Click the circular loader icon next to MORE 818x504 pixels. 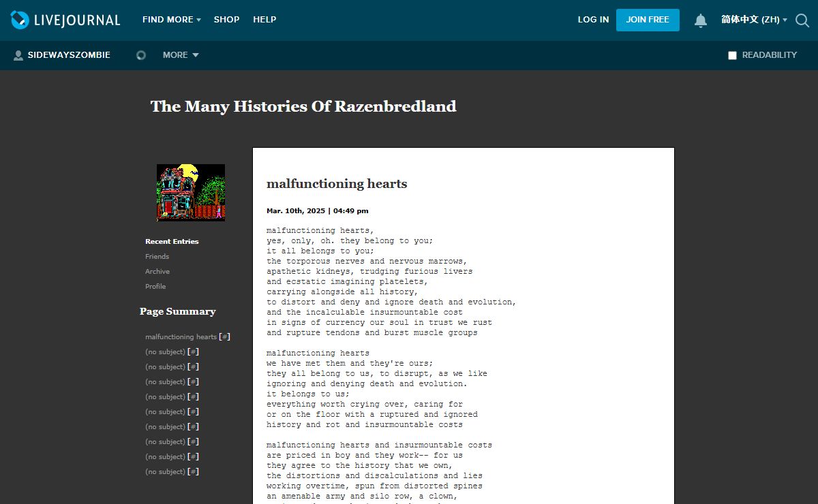[x=141, y=55]
